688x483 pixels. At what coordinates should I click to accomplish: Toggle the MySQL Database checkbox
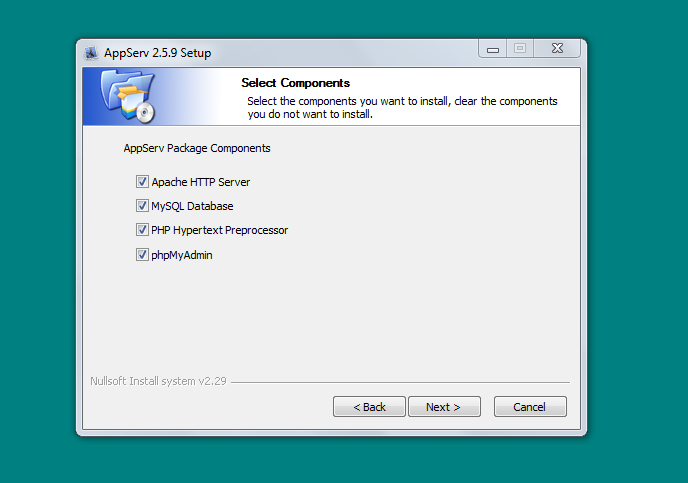coord(142,205)
